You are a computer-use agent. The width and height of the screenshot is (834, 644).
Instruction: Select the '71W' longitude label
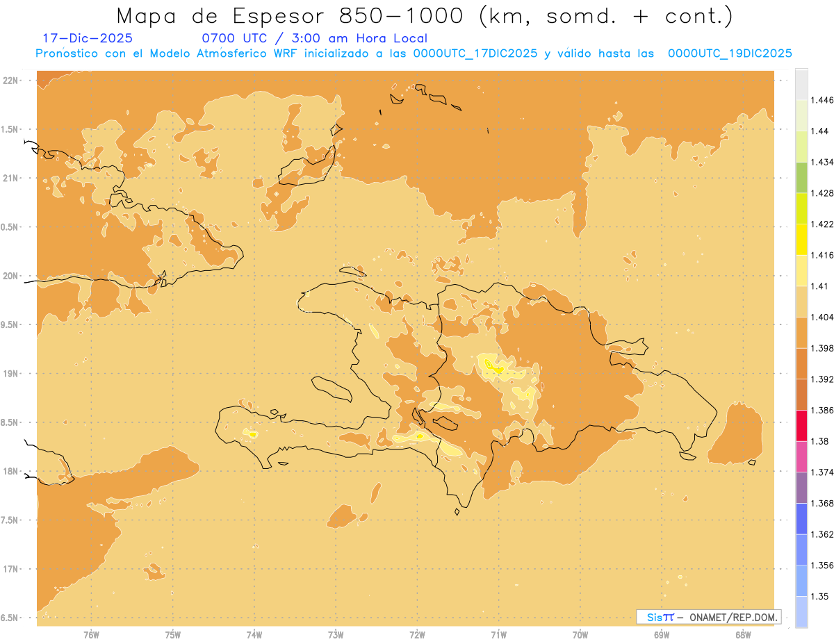(498, 635)
